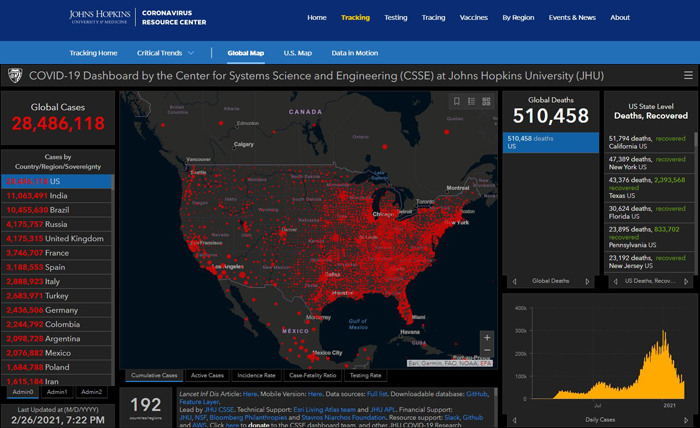
Task: Select Argentina in the cases list
Action: tap(56, 338)
